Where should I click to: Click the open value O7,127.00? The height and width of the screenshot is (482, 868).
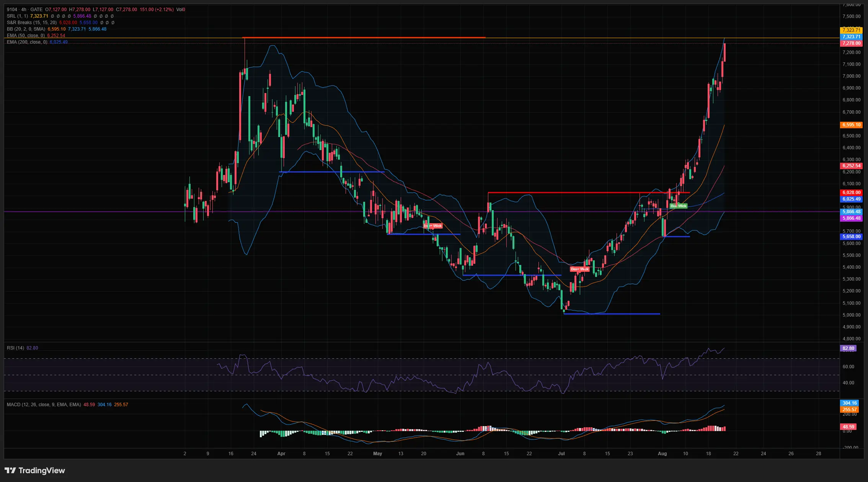pyautogui.click(x=56, y=10)
